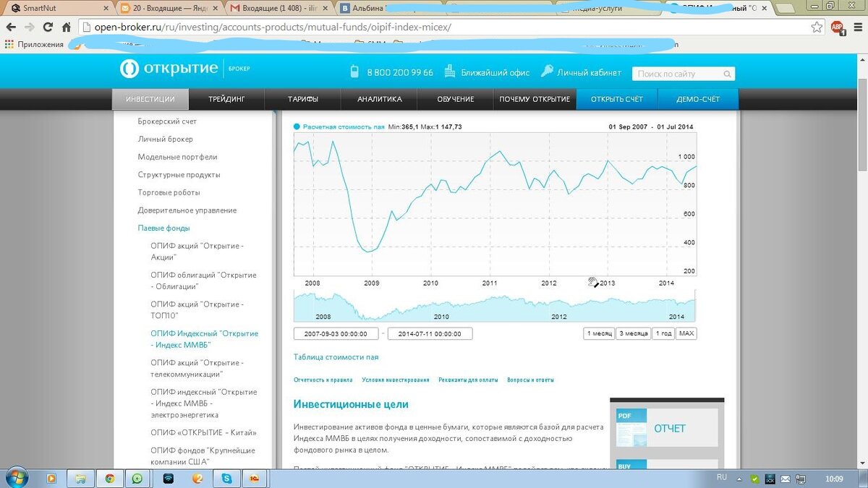Click the 10:09 clock in the taskbar
Image resolution: width=868 pixels, height=488 pixels.
[834, 479]
